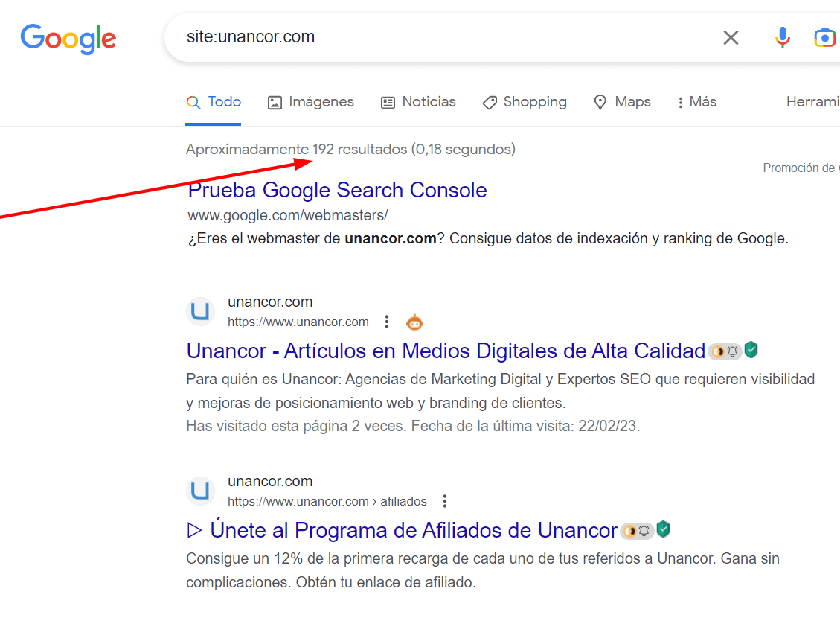Click green shield icon beside Alta Calidad title

coord(751,350)
